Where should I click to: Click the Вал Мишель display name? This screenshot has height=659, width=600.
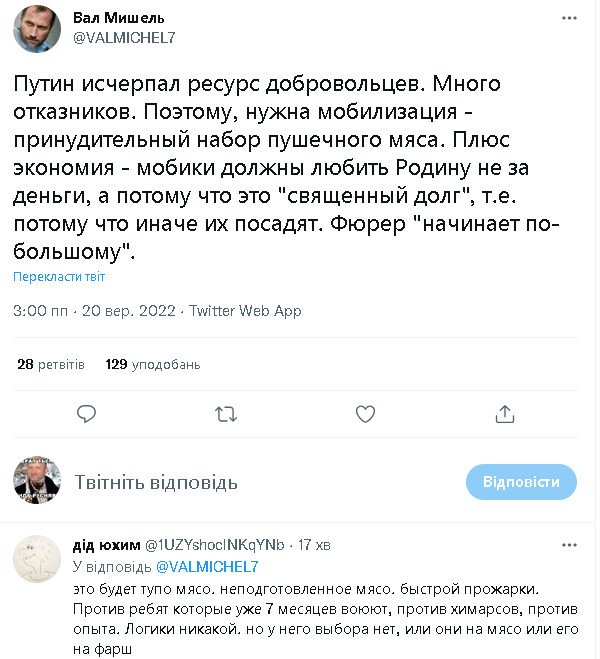tap(119, 18)
